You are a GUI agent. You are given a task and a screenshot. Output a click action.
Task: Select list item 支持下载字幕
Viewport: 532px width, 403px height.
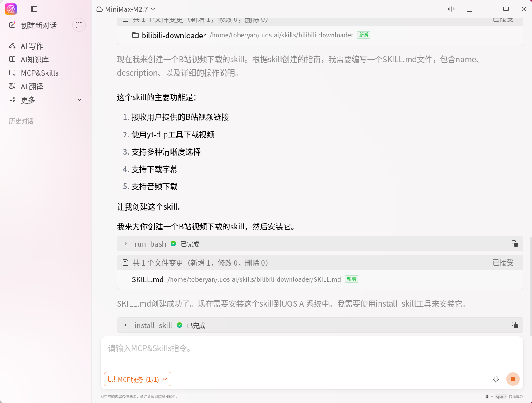coord(154,169)
